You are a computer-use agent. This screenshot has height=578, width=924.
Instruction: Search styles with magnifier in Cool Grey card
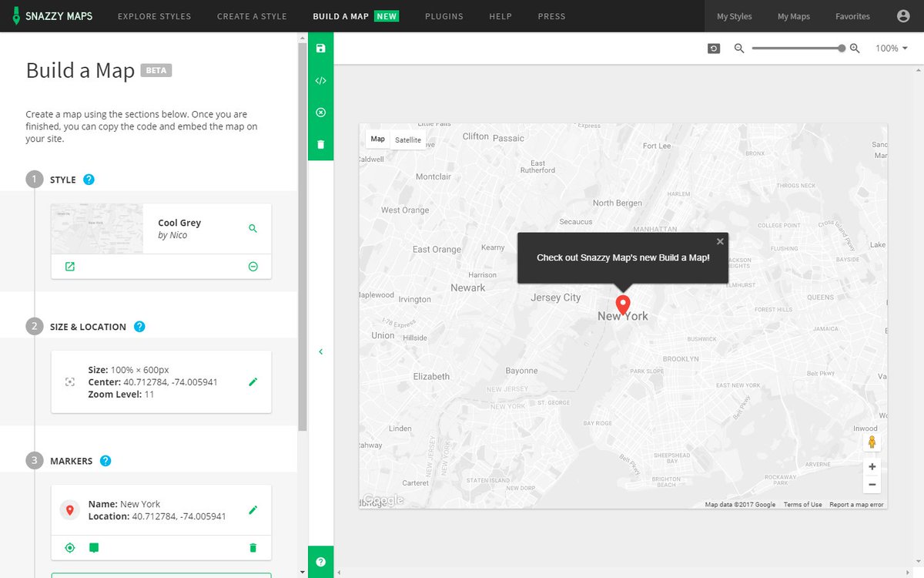click(253, 229)
